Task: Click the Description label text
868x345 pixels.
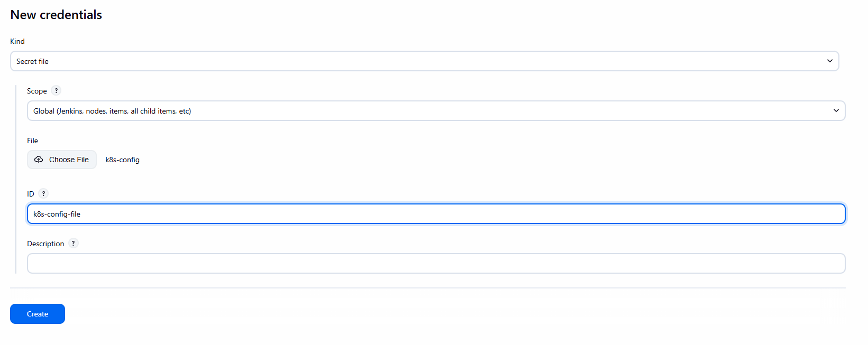Action: click(x=45, y=244)
